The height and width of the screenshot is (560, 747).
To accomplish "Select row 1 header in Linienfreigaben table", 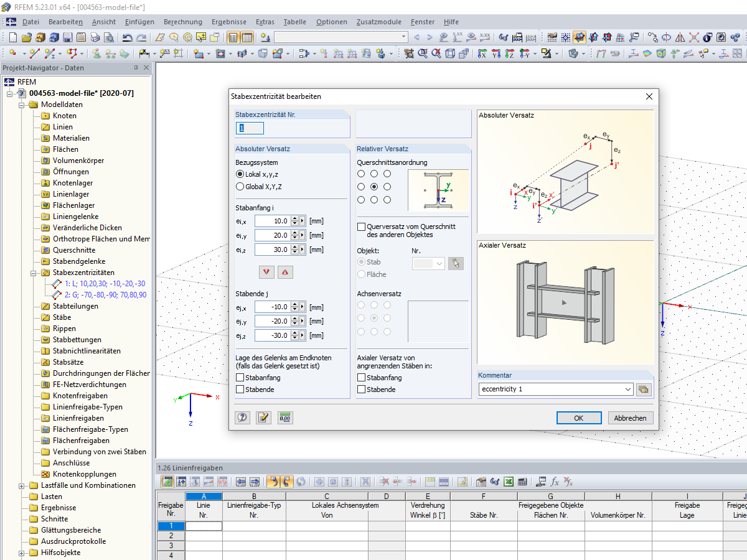I will pyautogui.click(x=171, y=526).
